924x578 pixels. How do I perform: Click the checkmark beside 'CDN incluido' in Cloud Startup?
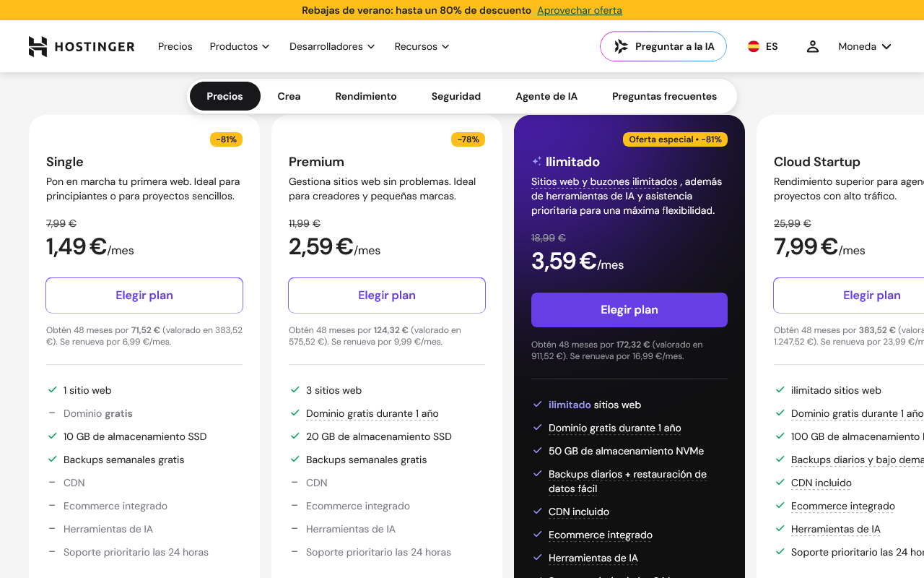tap(780, 483)
